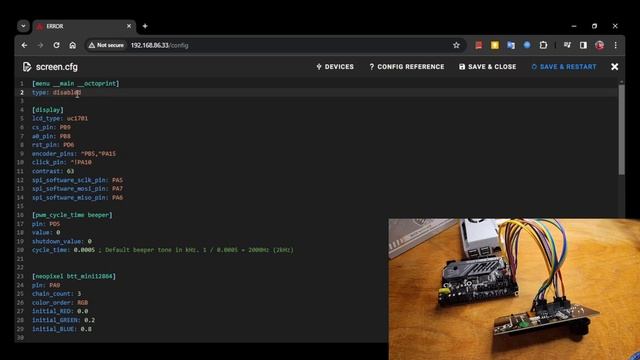
Task: Click the browser forward arrow
Action: [40, 45]
